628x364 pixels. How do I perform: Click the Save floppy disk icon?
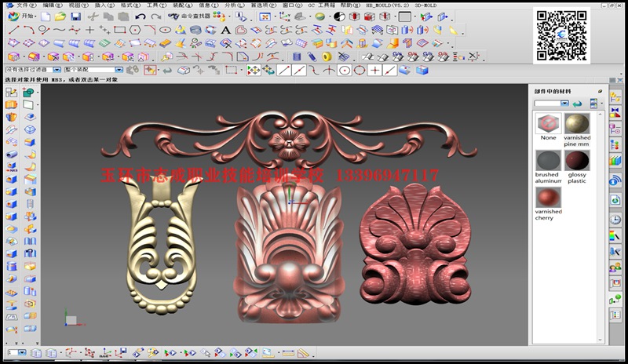point(75,16)
